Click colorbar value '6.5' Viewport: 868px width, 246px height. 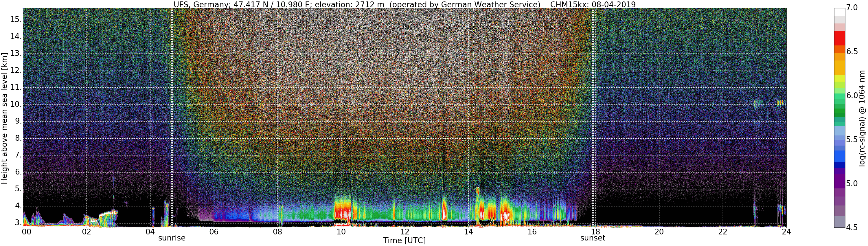coord(852,52)
